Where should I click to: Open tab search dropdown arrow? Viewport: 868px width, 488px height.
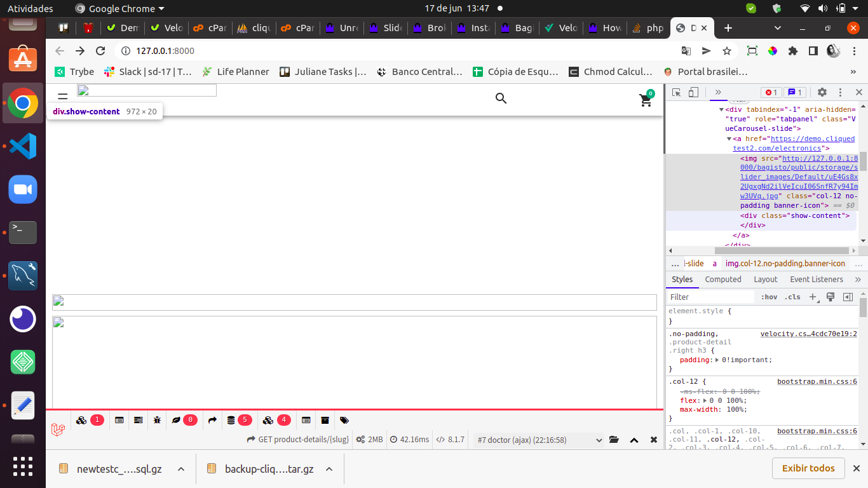point(778,28)
